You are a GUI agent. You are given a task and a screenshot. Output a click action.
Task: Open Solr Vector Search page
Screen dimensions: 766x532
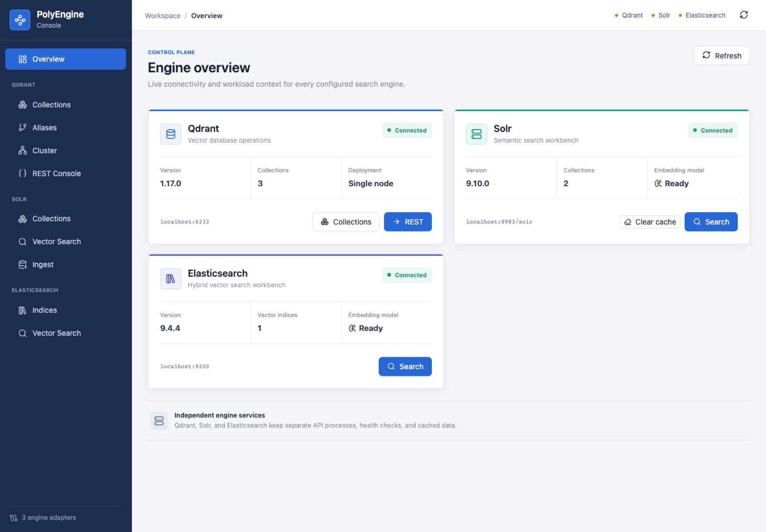click(66, 242)
